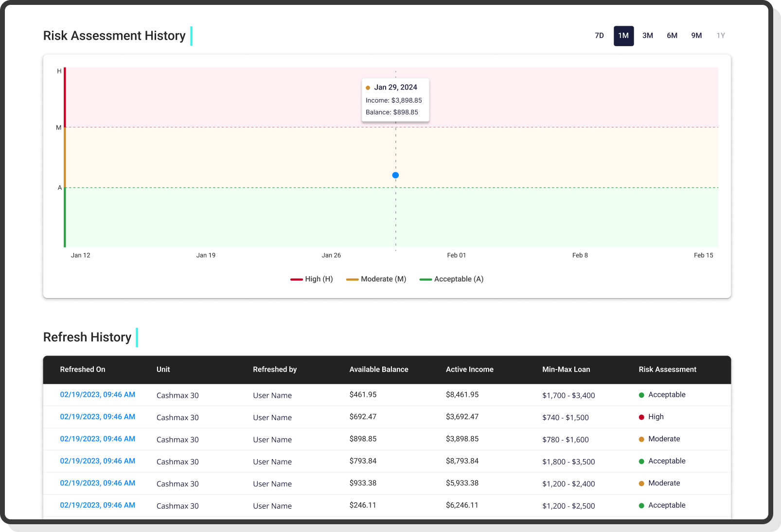Toggle the High (H) series in the legend
This screenshot has width=781, height=532.
pyautogui.click(x=312, y=279)
